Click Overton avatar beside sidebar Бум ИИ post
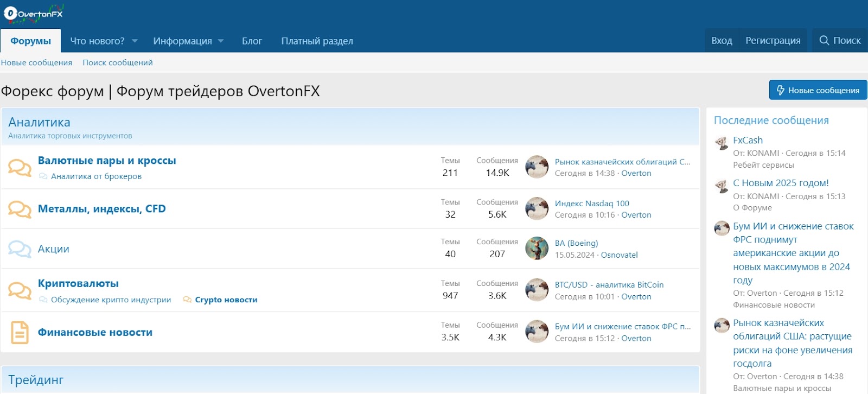 pyautogui.click(x=722, y=228)
